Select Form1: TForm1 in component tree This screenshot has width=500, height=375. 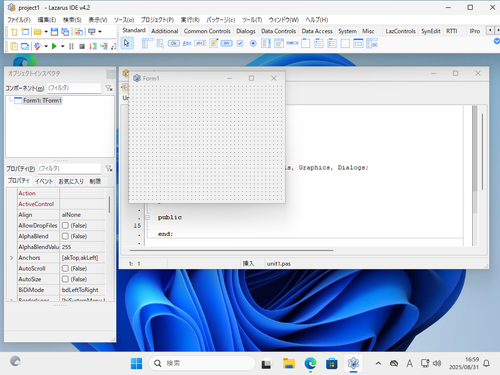coord(42,100)
